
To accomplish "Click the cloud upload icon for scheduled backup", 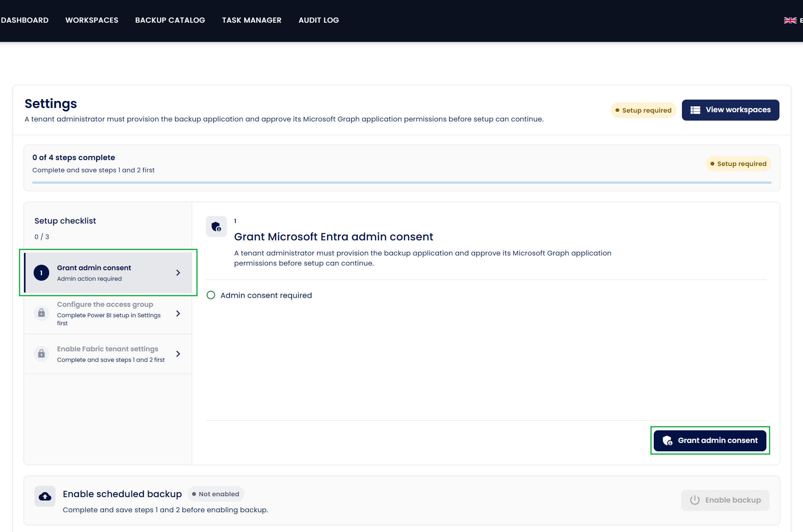I will click(x=45, y=497).
